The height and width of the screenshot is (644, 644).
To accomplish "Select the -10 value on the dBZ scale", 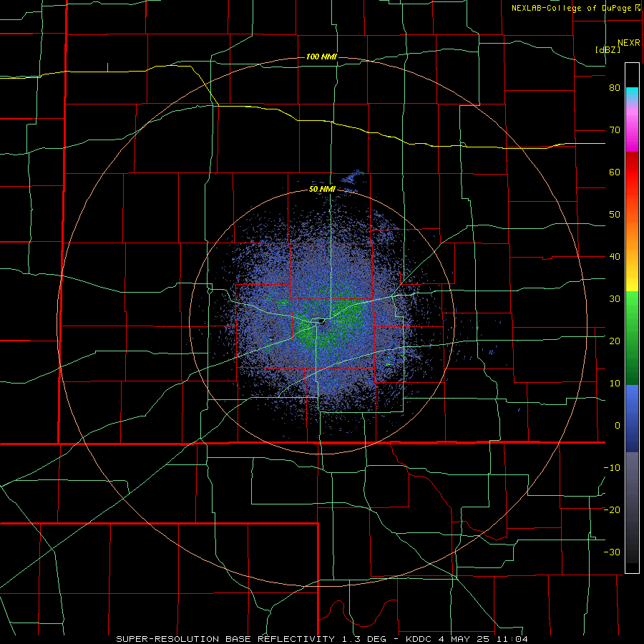I will coord(612,468).
